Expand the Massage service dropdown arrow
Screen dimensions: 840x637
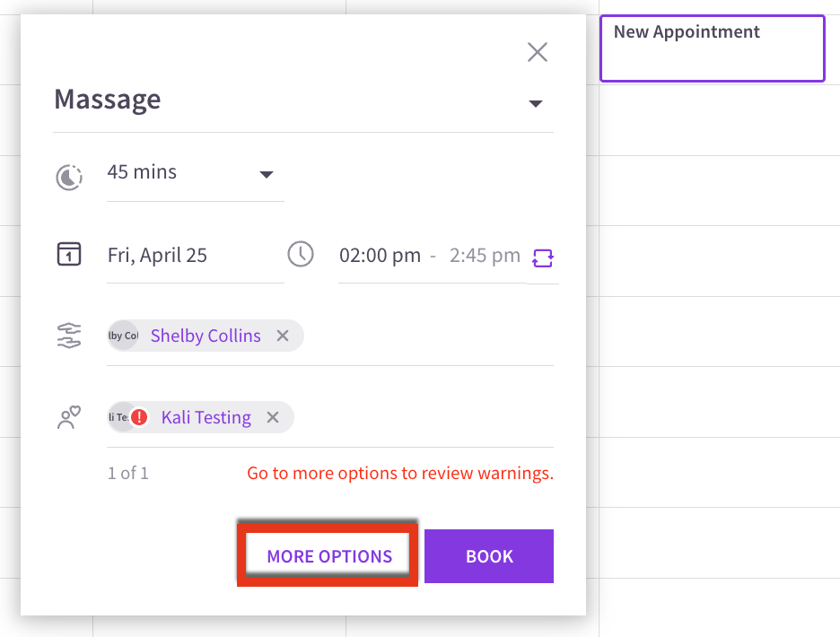[x=535, y=103]
